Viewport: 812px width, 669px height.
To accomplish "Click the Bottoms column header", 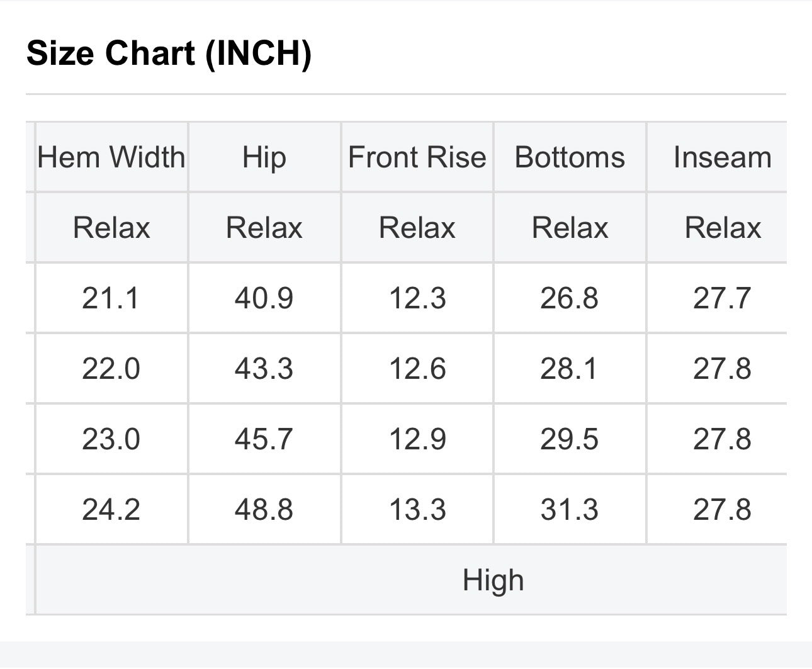I will [x=570, y=157].
